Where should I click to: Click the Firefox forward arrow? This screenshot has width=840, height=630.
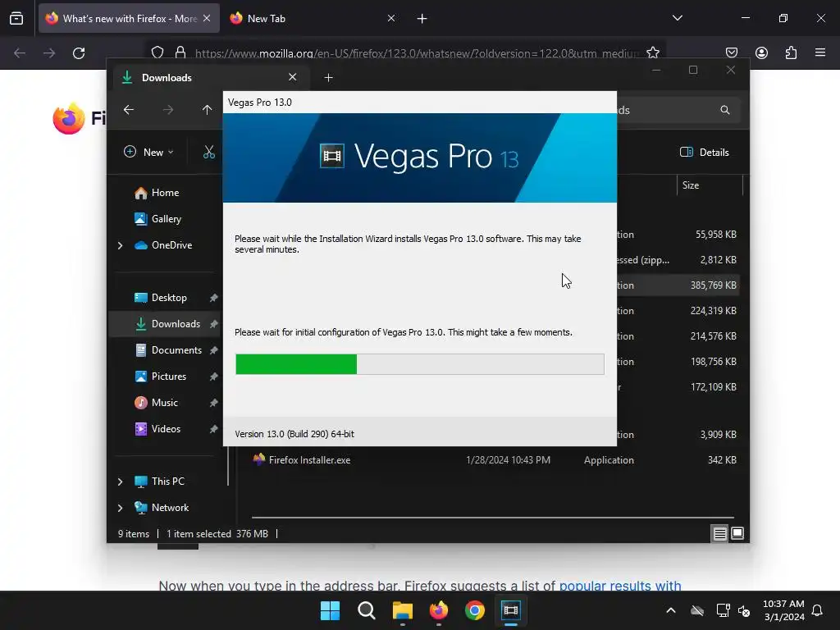[x=49, y=53]
